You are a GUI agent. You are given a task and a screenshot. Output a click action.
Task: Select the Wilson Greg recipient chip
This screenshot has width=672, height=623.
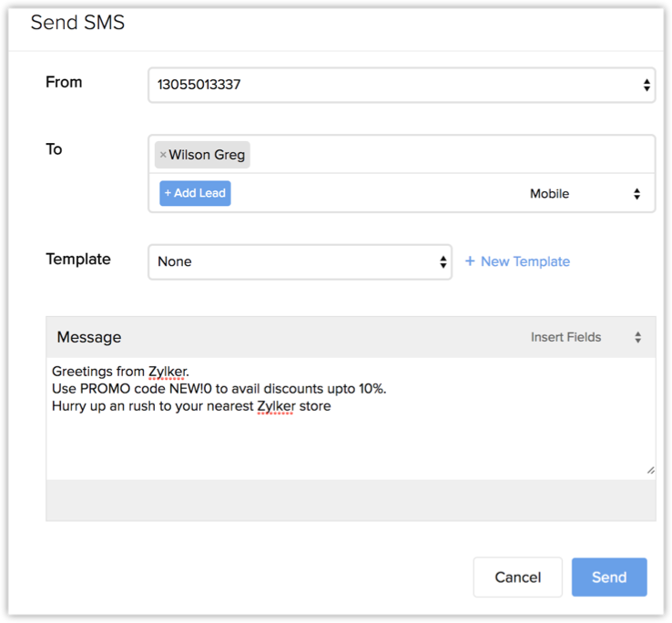pyautogui.click(x=207, y=155)
